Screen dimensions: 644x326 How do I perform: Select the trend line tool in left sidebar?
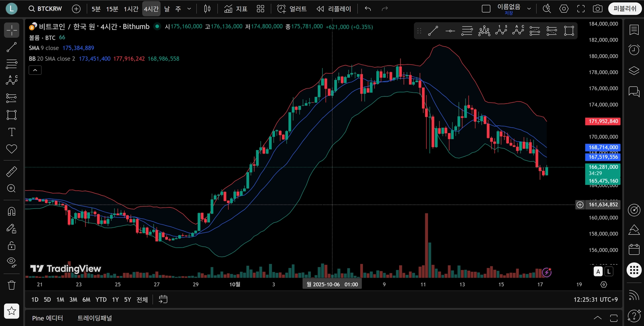pos(11,47)
